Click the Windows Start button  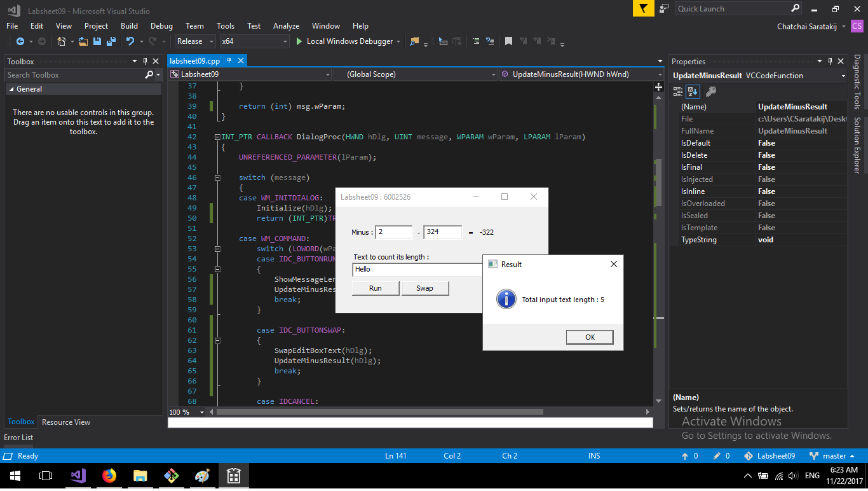point(15,476)
